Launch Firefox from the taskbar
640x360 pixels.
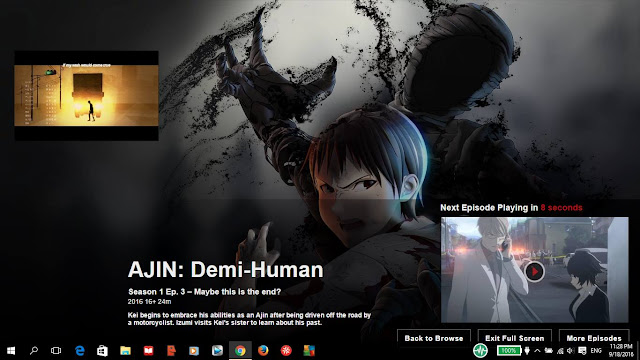coord(263,351)
